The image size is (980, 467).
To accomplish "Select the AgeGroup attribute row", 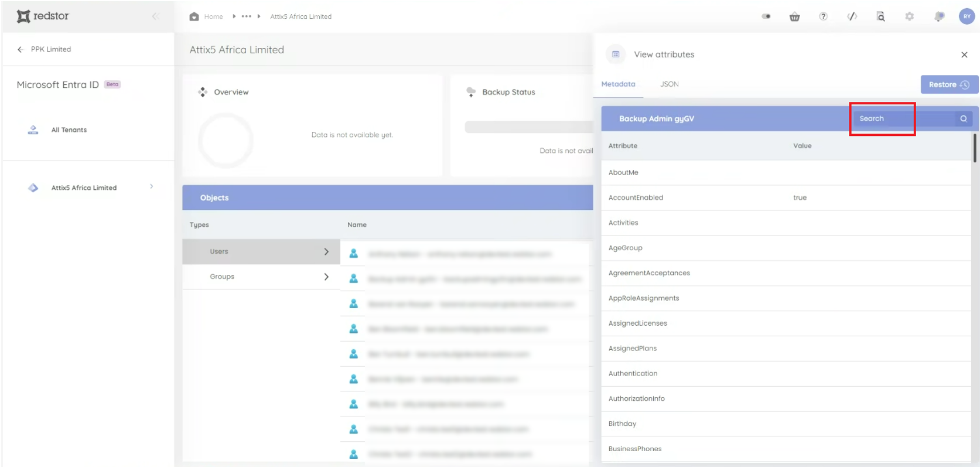I will point(786,248).
